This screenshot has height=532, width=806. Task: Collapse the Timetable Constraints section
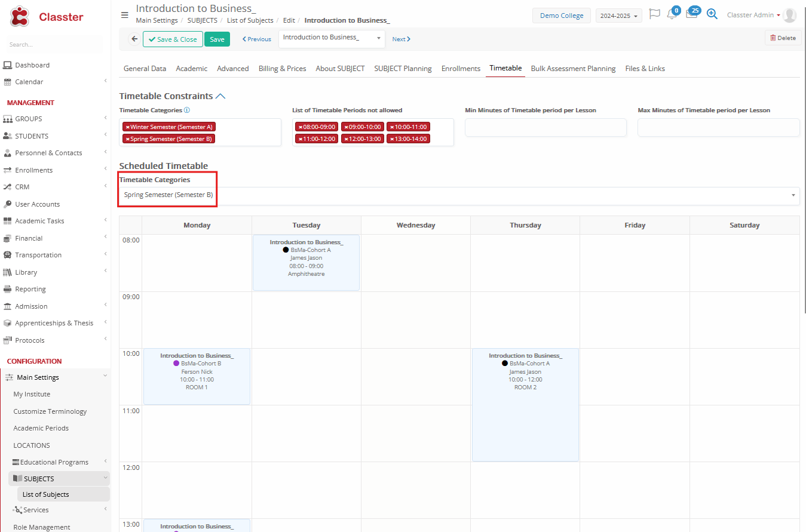220,96
